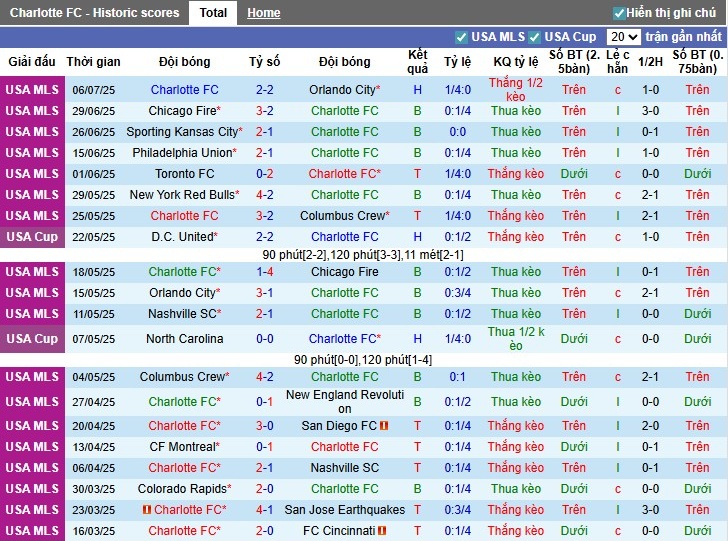The width and height of the screenshot is (728, 541).
Task: Click the KQ tỷ lệ column header
Action: (x=516, y=61)
